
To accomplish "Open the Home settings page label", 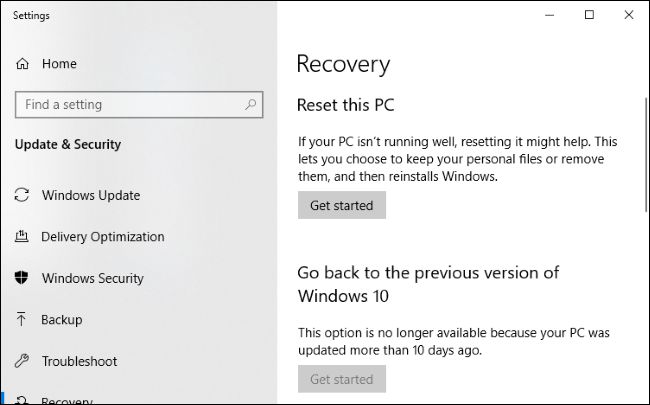I will [59, 64].
